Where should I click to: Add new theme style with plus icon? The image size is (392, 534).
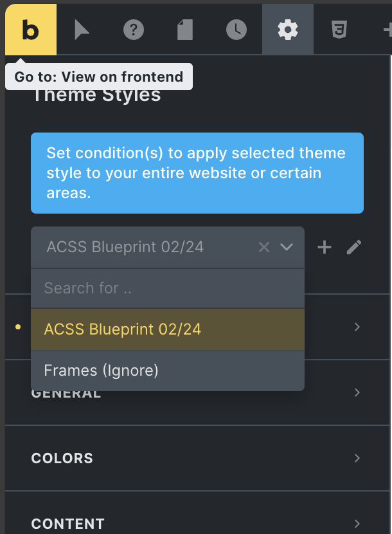click(325, 247)
